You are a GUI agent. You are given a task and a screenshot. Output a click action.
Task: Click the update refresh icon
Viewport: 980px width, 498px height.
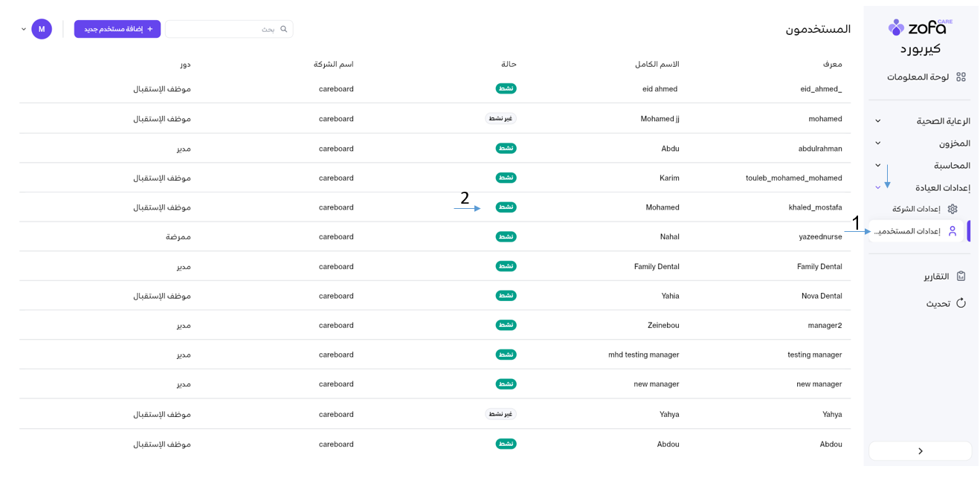click(961, 303)
